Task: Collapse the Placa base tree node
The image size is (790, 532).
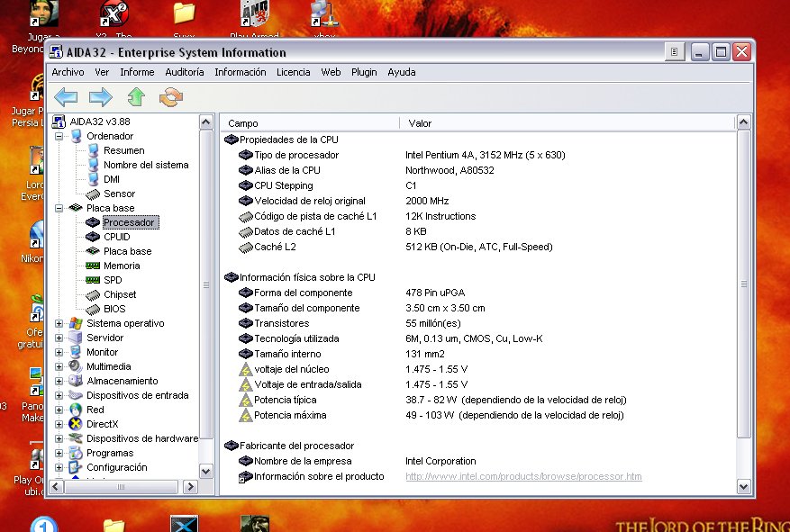Action: pos(59,208)
